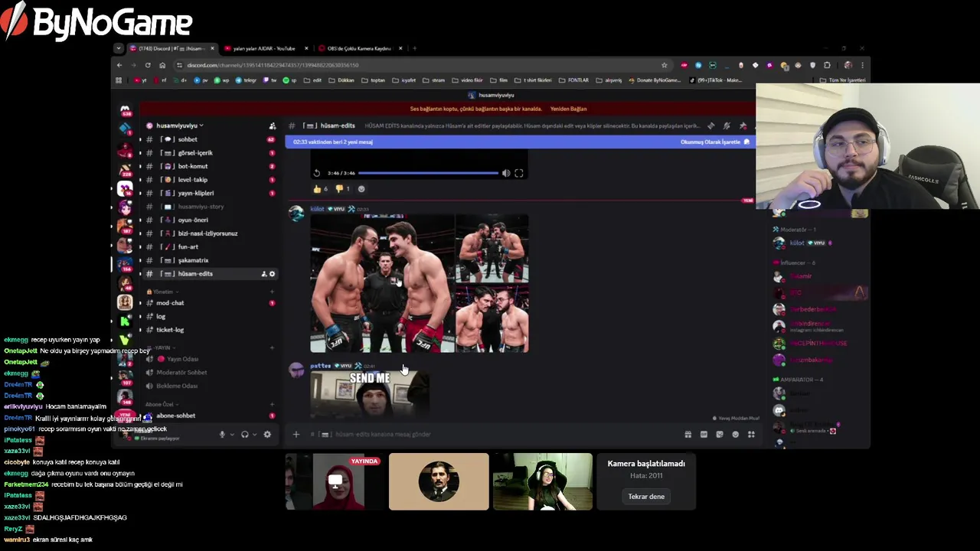The image size is (980, 551).
Task: Switch video player to fullscreen
Action: 518,173
